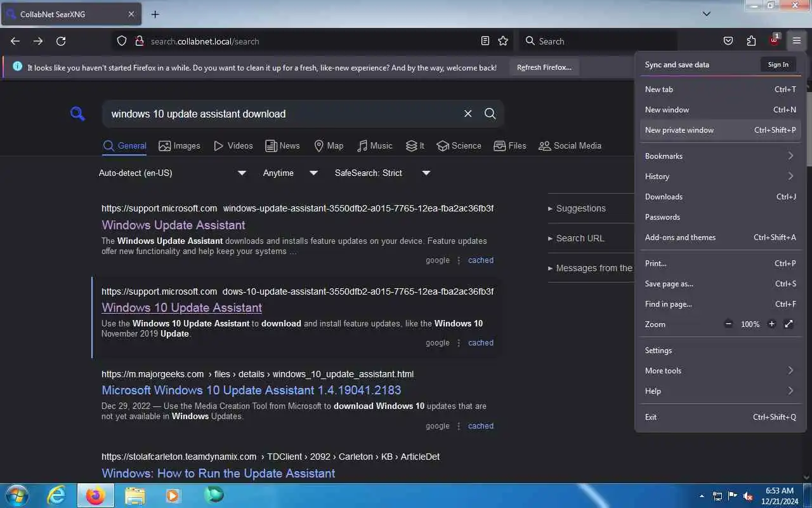Switch to the Social Media tab

click(x=570, y=145)
